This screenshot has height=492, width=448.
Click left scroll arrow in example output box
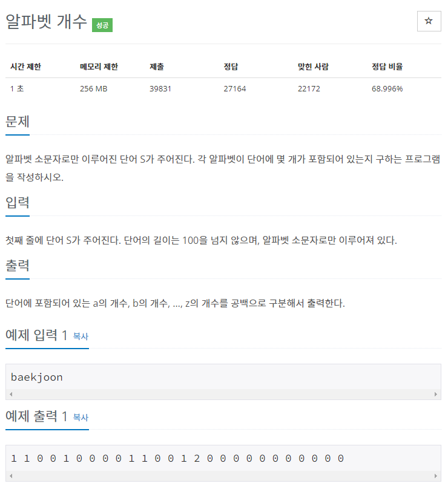11,476
